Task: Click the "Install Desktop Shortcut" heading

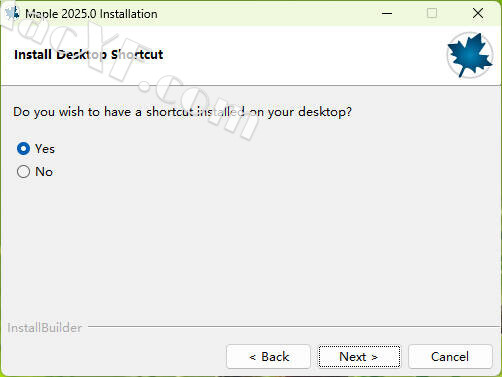Action: [89, 55]
